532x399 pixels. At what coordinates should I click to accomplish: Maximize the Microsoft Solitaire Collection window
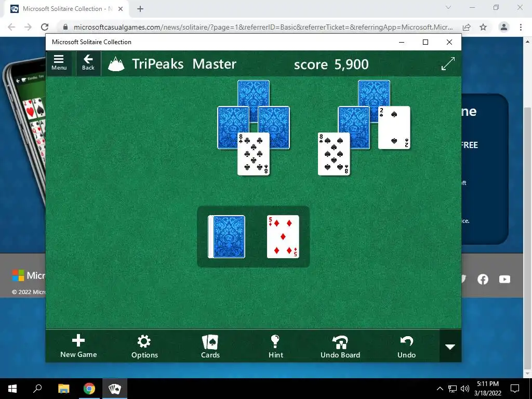click(425, 42)
